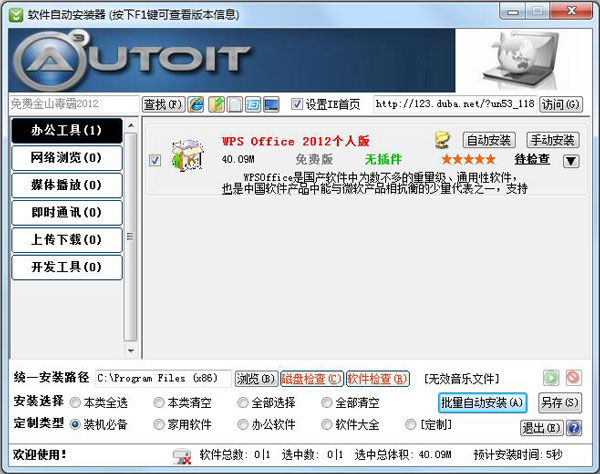Click the 40.09M size in WPS row
The image size is (600, 474).
238,159
